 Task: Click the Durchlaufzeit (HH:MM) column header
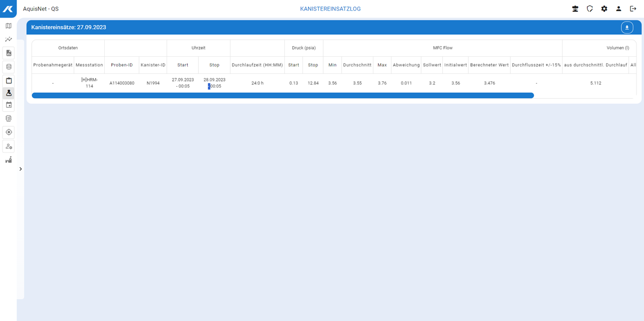pyautogui.click(x=257, y=65)
